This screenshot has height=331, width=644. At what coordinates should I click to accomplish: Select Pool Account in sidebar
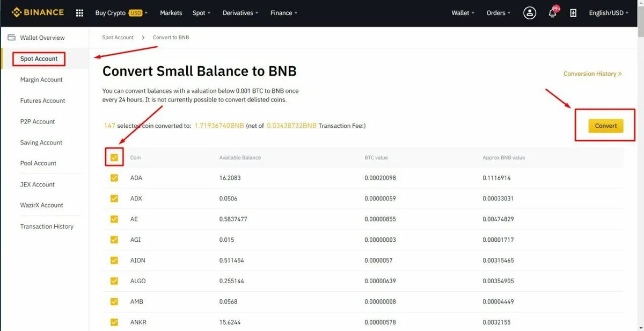[x=38, y=163]
